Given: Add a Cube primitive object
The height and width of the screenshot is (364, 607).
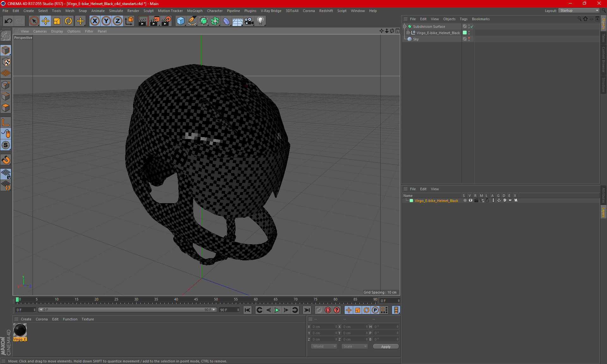Looking at the screenshot, I should pos(181,21).
